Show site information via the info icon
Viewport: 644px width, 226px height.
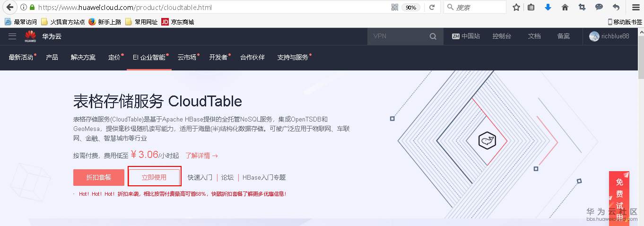24,8
